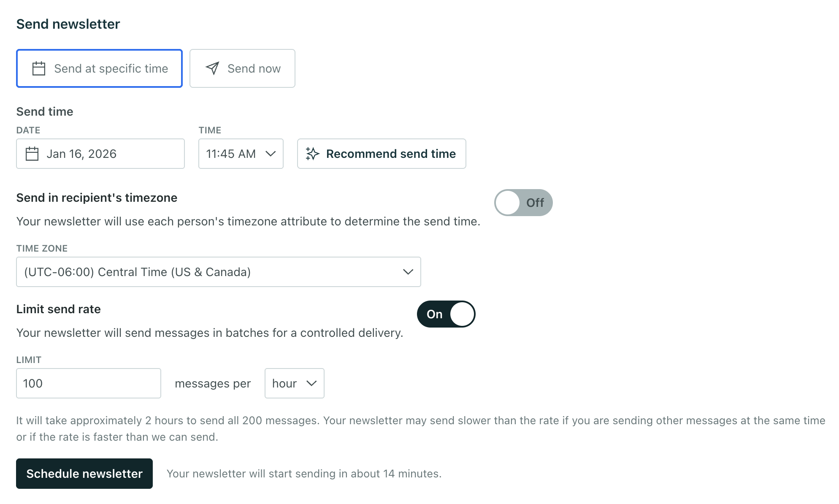The height and width of the screenshot is (504, 839).
Task: Click the paper plane icon beside Send now
Action: point(213,68)
